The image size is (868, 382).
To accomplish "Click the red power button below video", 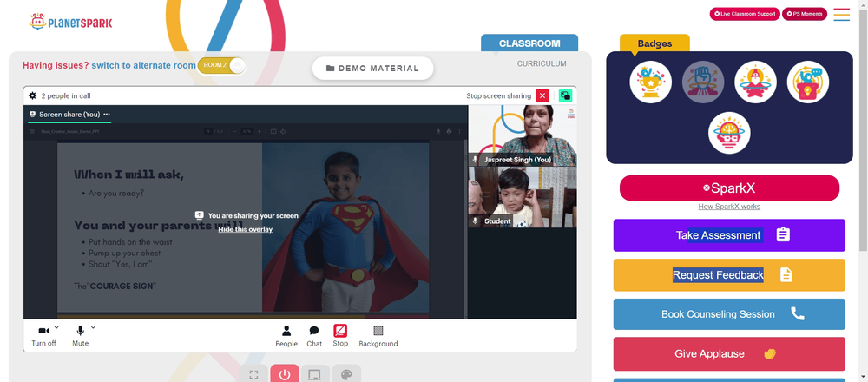I will tap(285, 374).
